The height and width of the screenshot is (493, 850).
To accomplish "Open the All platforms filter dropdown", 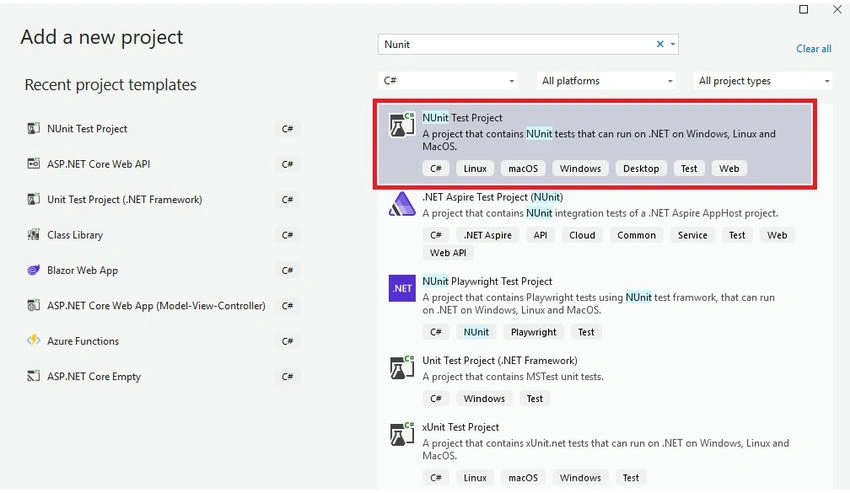I will tap(606, 81).
